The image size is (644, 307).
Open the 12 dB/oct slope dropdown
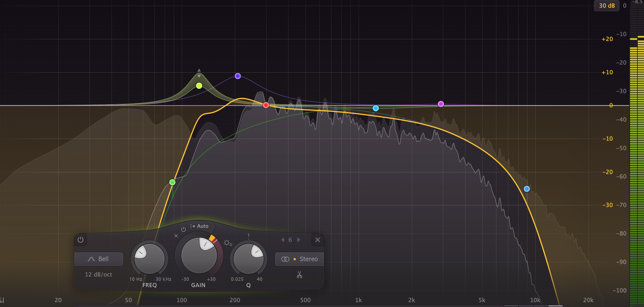(x=98, y=274)
